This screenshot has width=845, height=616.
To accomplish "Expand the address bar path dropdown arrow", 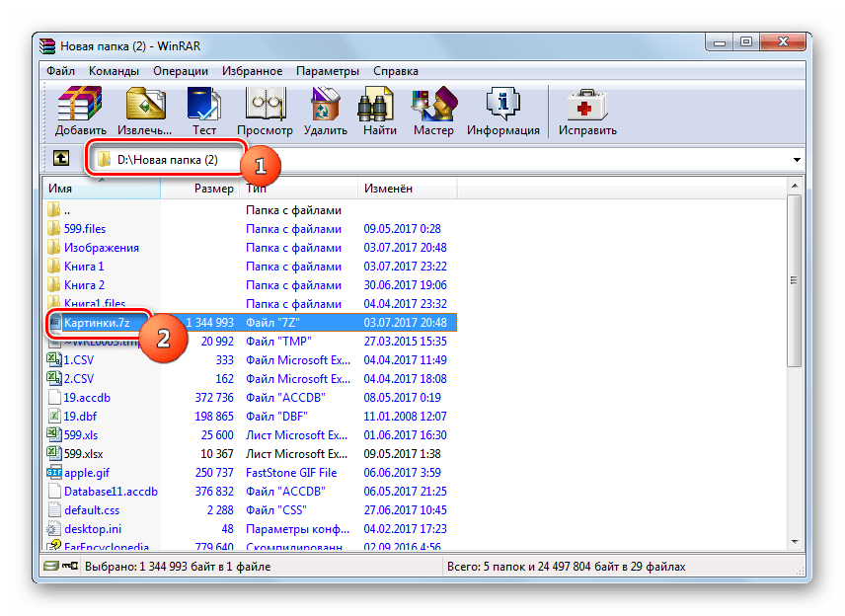I will click(x=797, y=160).
